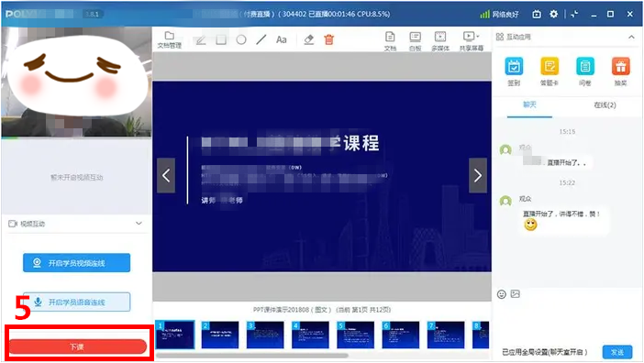The height and width of the screenshot is (363, 644).
Task: Select the eraser tool
Action: 308,39
